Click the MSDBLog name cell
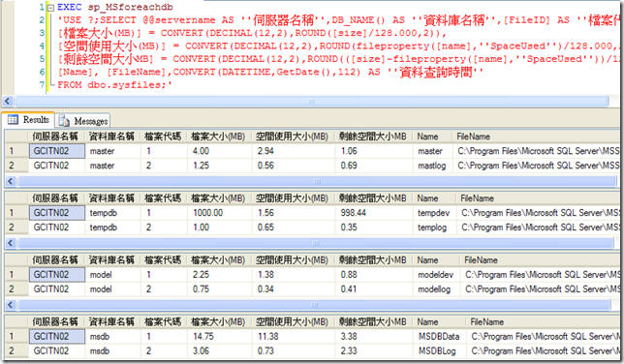Viewport: 624px width, 364px height. (440, 351)
